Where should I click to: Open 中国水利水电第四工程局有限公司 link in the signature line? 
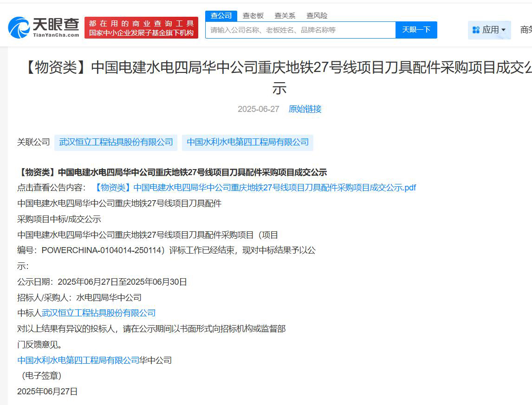(x=78, y=360)
